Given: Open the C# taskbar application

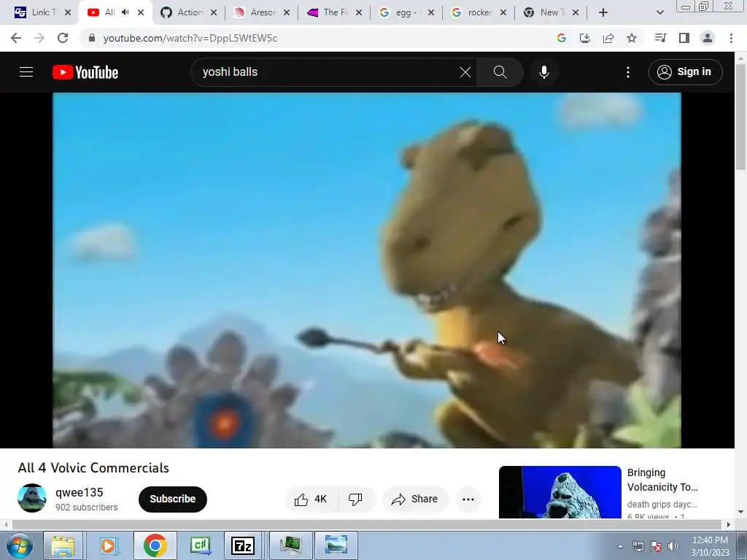Looking at the screenshot, I should coord(200,545).
